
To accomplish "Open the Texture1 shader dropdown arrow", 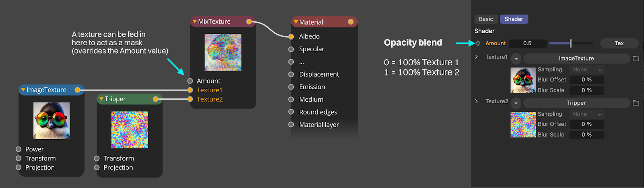I will [x=516, y=59].
